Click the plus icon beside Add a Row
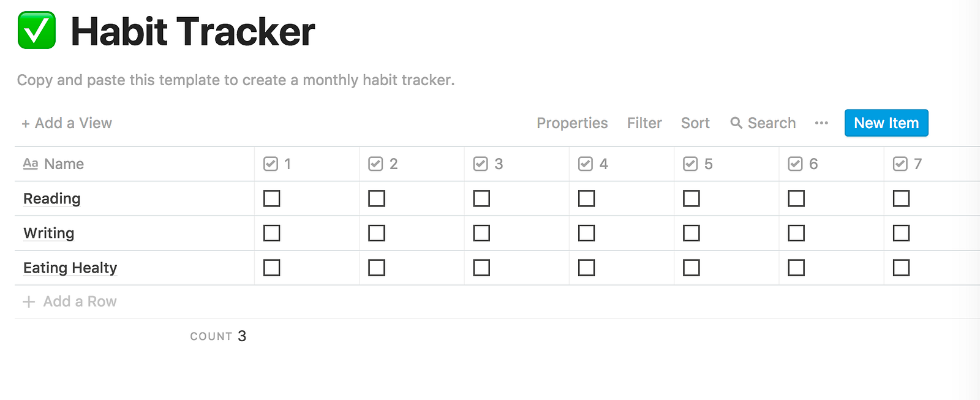980x400 pixels. (x=29, y=301)
